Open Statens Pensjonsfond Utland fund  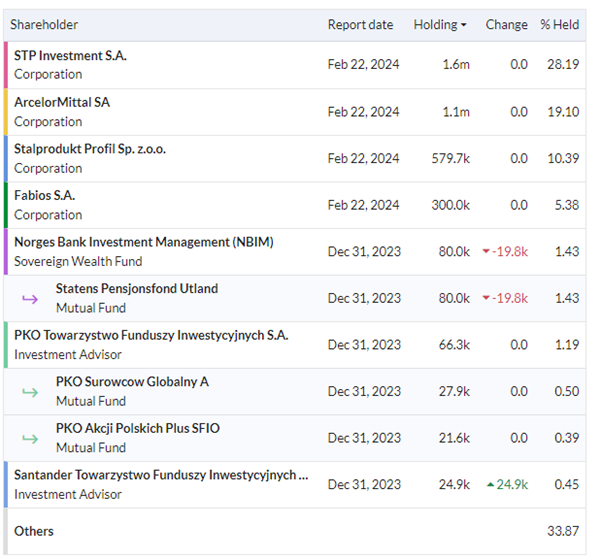(x=137, y=288)
